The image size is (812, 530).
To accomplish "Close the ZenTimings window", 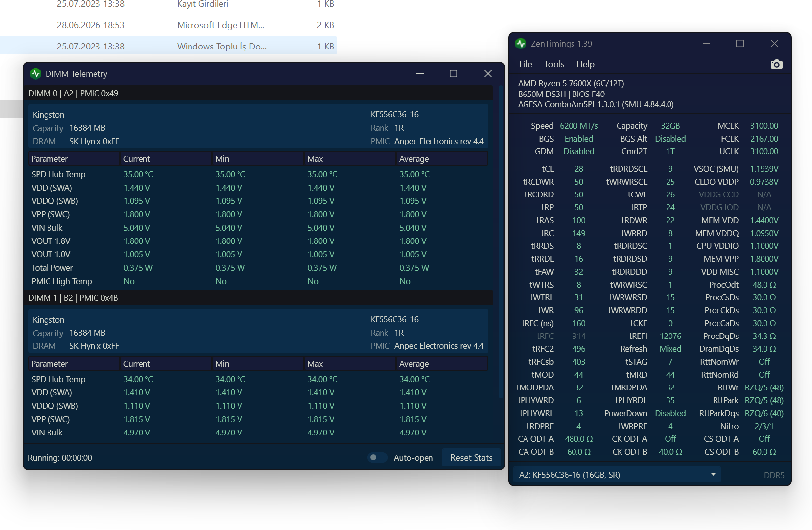I will click(x=774, y=44).
